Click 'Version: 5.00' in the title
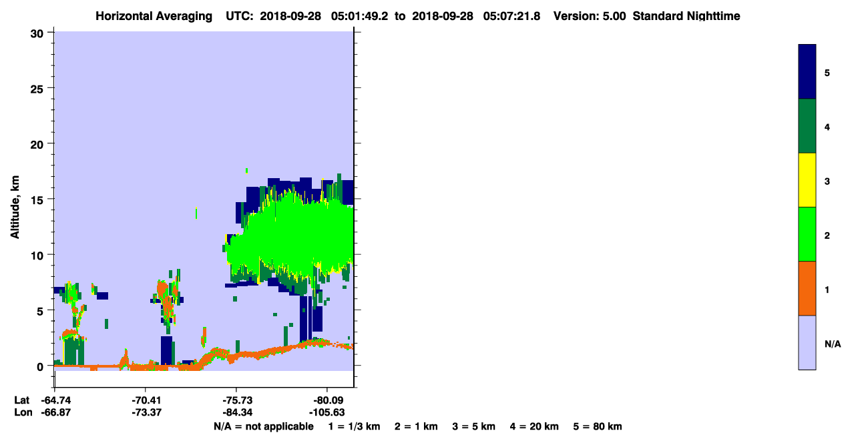Screen dimensions: 868x445 pyautogui.click(x=590, y=16)
